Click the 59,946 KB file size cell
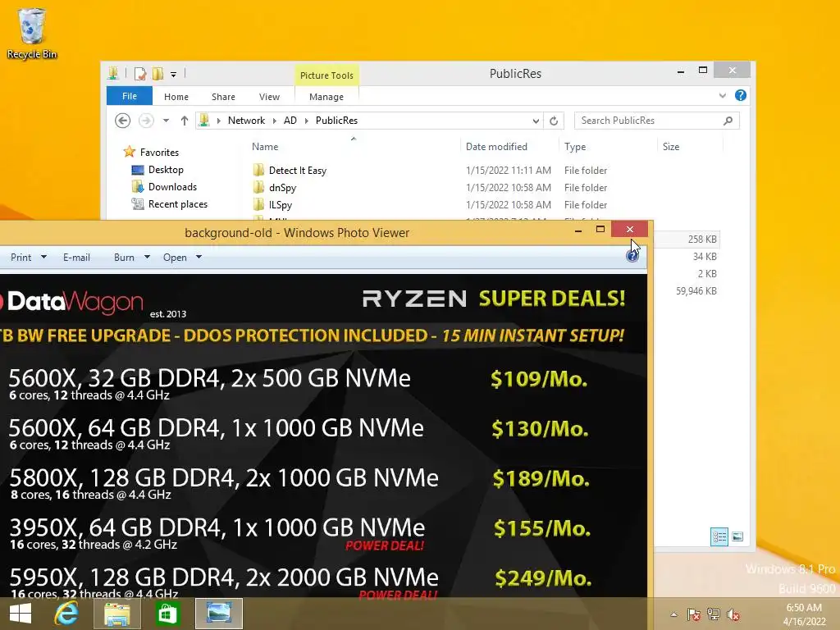The image size is (840, 630). coord(696,291)
